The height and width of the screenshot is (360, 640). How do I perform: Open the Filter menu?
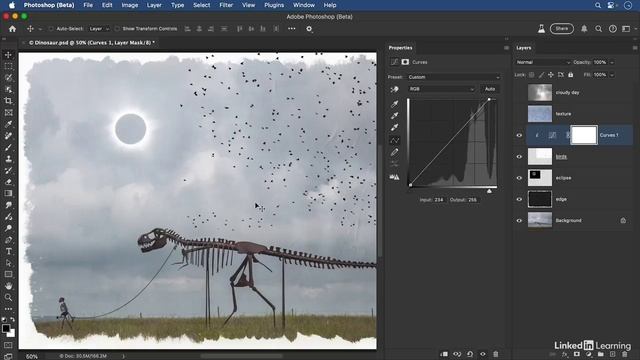(x=226, y=5)
